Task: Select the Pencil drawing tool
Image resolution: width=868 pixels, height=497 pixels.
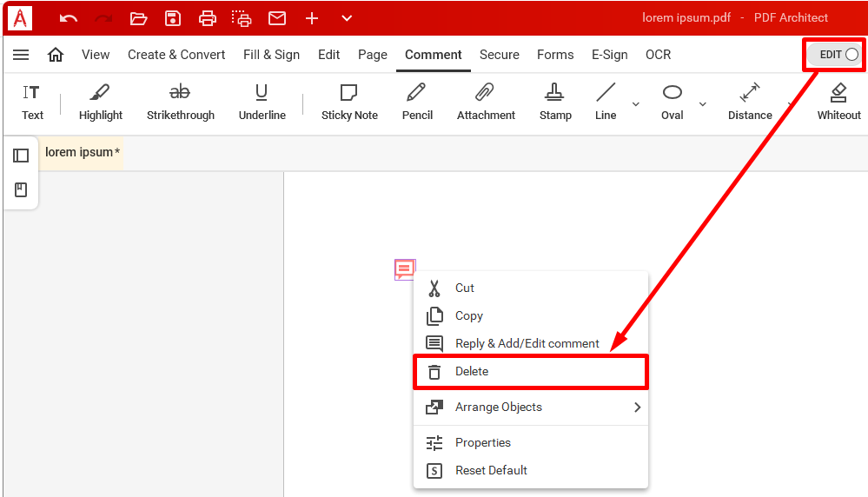Action: [x=417, y=103]
